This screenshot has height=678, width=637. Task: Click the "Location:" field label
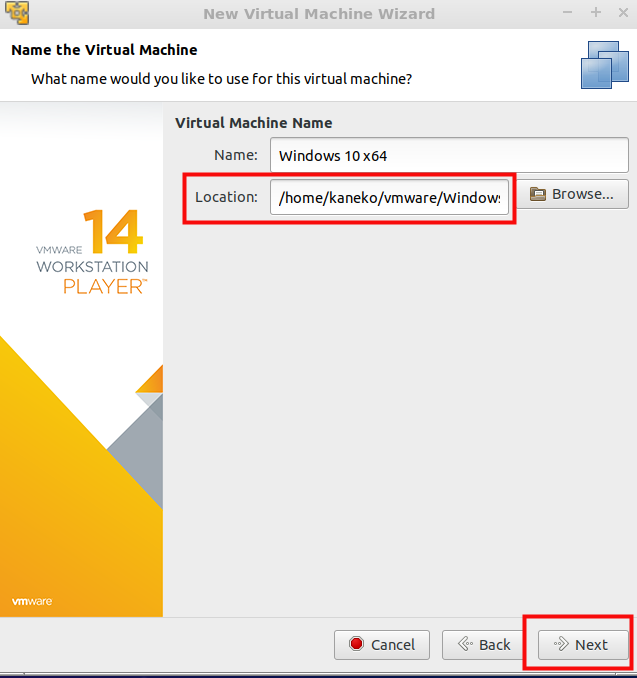pos(226,197)
